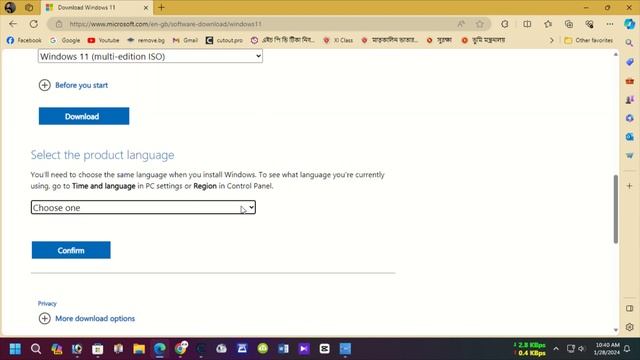This screenshot has height=360, width=640.
Task: Open the browser profile avatar
Action: pos(10,7)
